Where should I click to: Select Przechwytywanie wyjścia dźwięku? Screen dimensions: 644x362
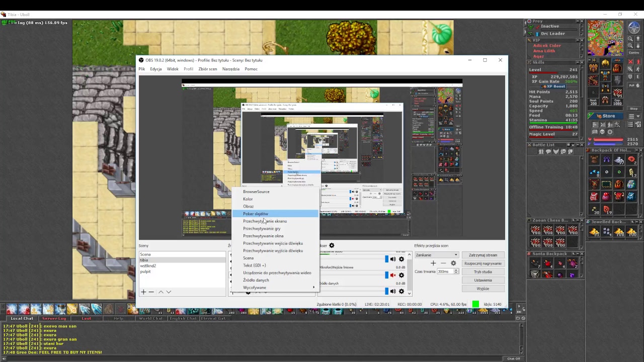(x=275, y=250)
